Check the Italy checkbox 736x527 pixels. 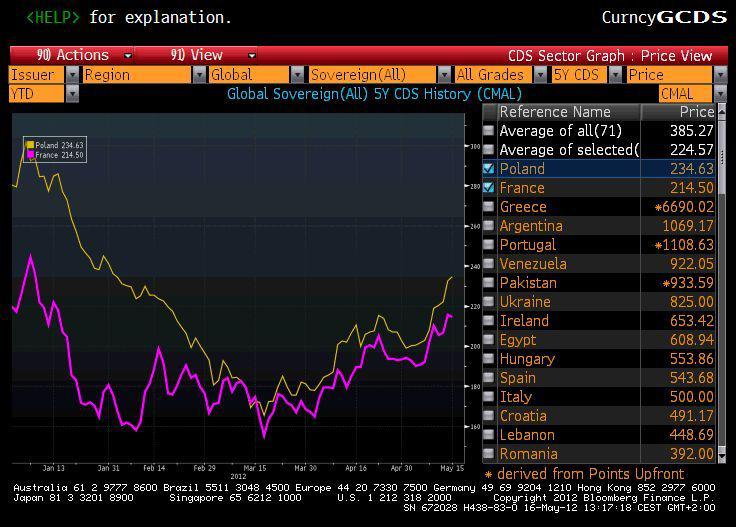489,397
